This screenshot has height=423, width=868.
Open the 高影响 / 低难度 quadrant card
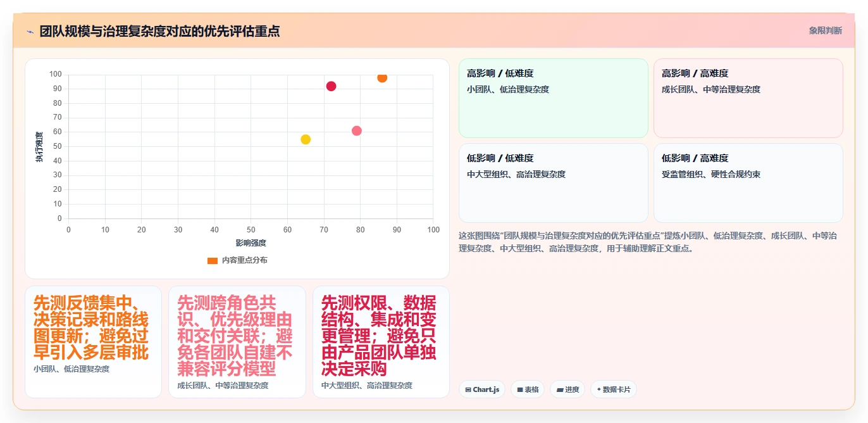click(554, 98)
